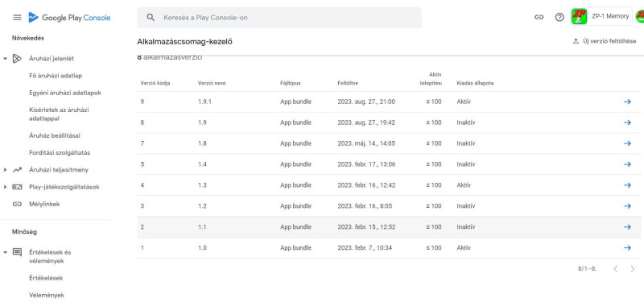Expand the Play-játékszolgáltatások section

pyautogui.click(x=6, y=187)
